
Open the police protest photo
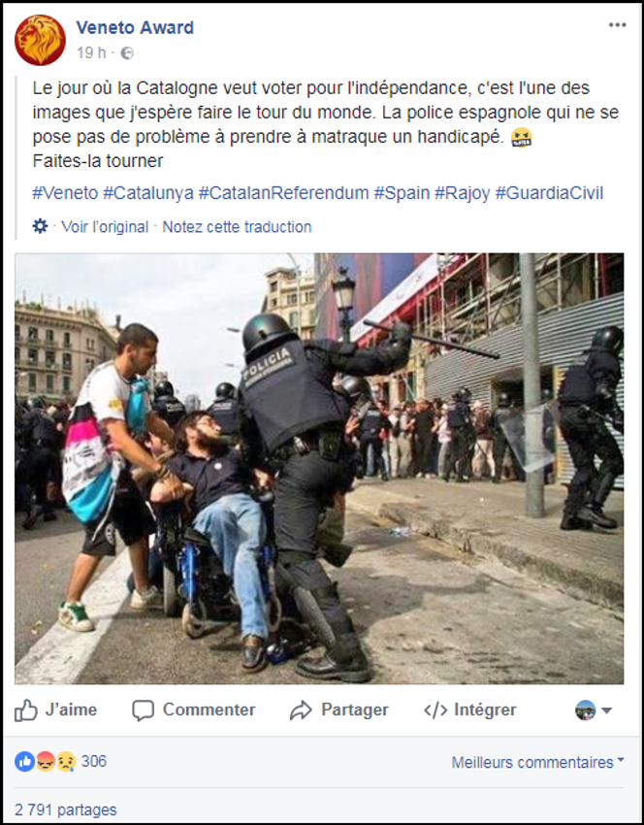point(319,468)
